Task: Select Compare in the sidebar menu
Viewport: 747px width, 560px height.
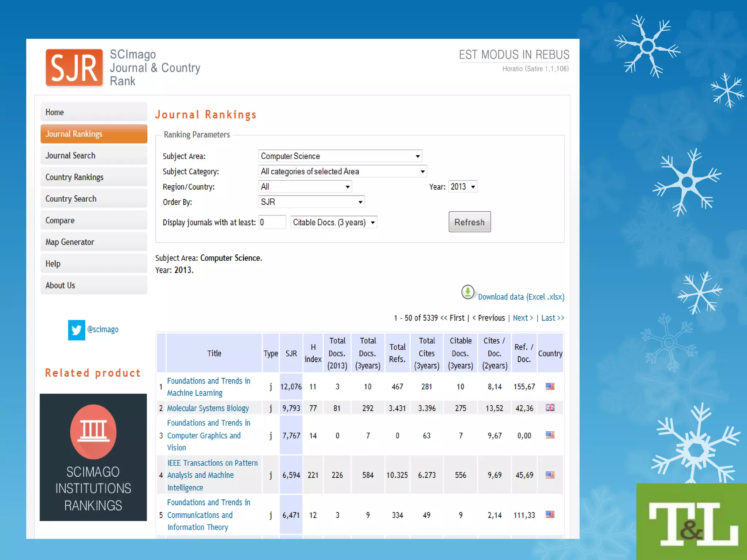Action: pos(94,220)
